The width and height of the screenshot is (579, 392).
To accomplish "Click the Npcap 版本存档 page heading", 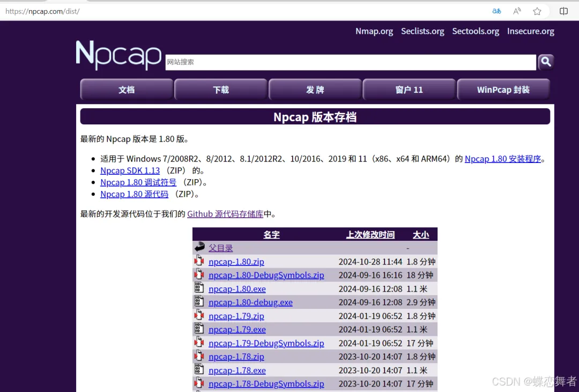I will (x=315, y=117).
